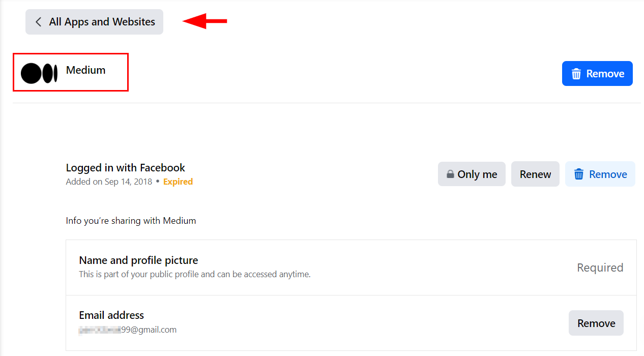Viewport: 644px width, 356px height.
Task: Click the lock icon inside Only me button
Action: click(450, 174)
